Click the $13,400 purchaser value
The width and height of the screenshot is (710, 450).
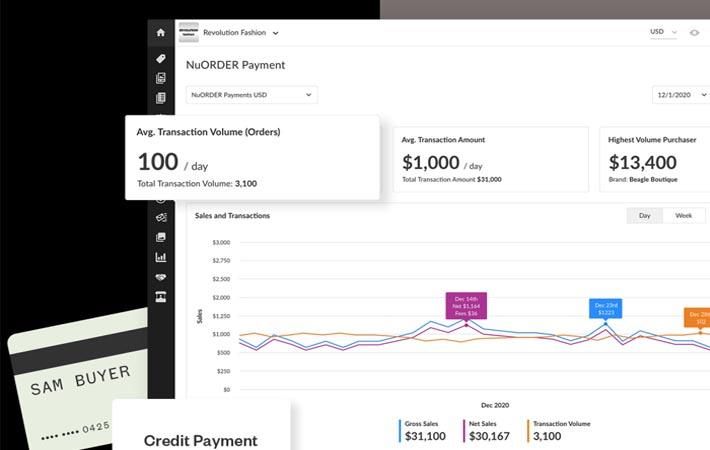coord(643,163)
